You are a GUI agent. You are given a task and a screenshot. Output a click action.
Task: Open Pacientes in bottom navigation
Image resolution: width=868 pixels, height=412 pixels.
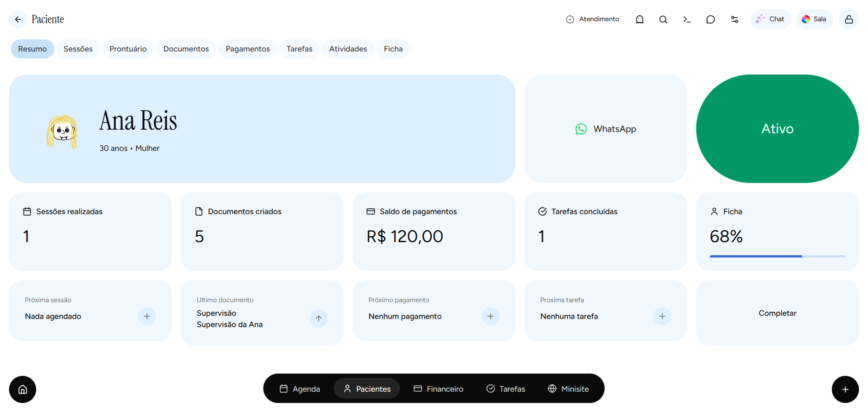(x=367, y=389)
